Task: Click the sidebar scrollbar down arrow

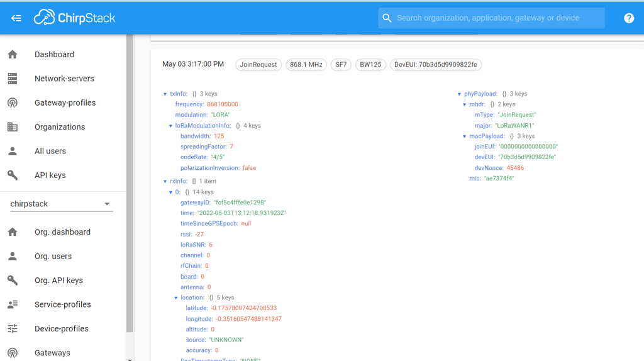Action: tap(130, 359)
